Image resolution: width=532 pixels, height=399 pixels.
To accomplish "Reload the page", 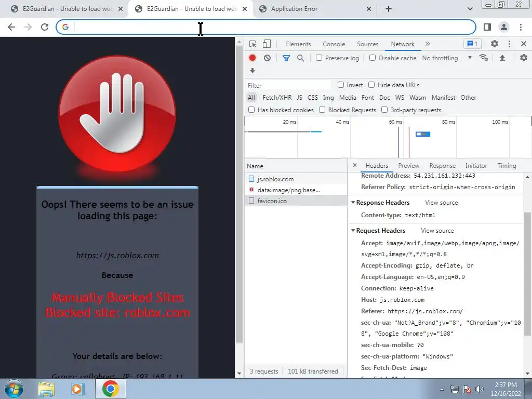I will click(x=45, y=27).
